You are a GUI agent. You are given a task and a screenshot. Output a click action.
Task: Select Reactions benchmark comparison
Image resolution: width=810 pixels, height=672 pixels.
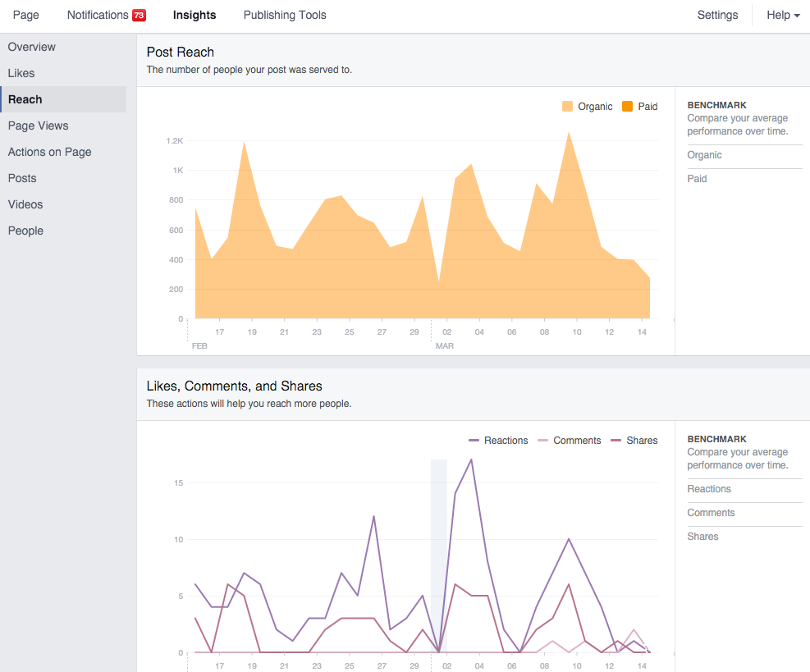709,489
